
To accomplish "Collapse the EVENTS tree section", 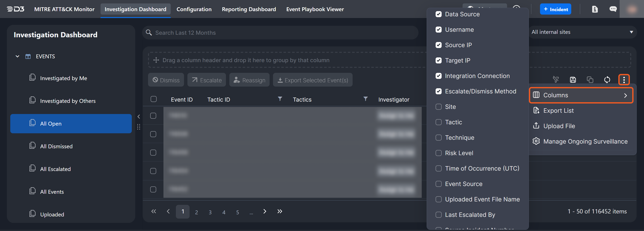I will [x=18, y=56].
